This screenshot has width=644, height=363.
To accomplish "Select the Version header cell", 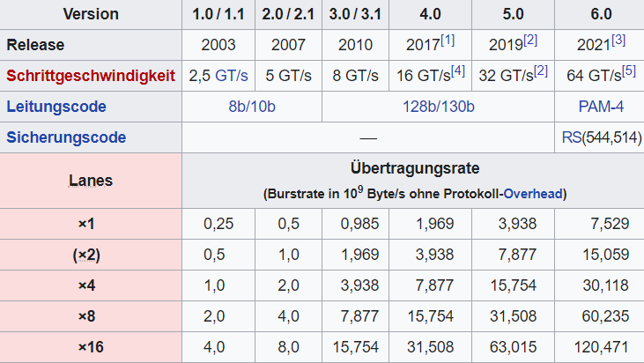I will point(91,14).
